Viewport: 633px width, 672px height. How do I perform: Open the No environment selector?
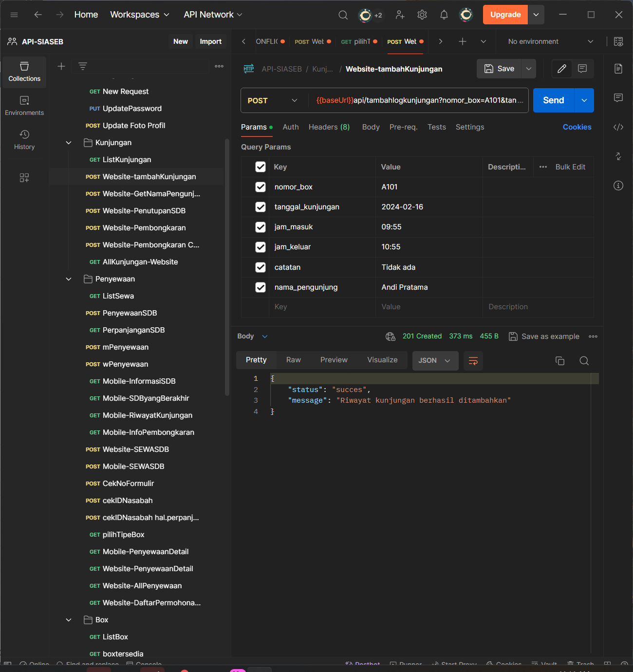542,41
